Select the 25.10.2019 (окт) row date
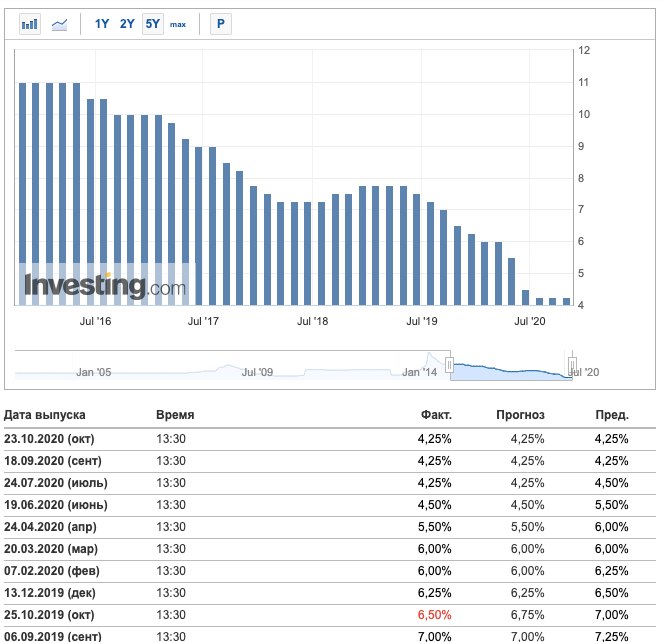The height and width of the screenshot is (642, 666). click(x=49, y=615)
